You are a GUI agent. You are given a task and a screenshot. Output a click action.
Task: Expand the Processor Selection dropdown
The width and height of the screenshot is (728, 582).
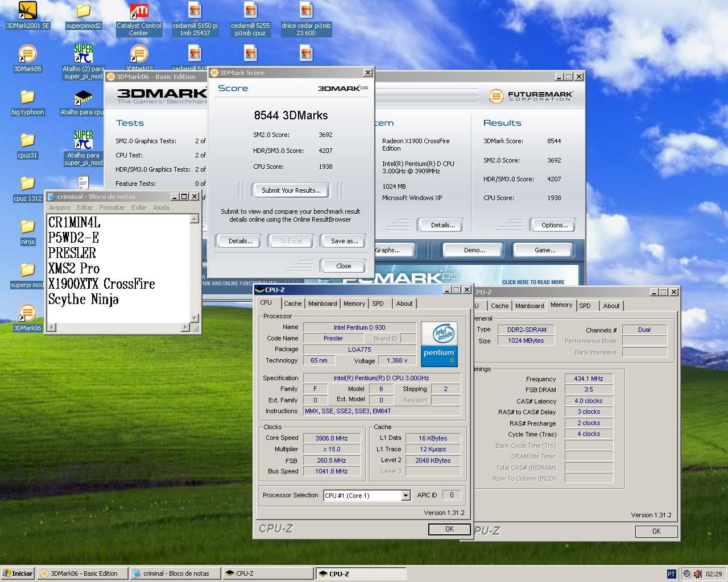tap(406, 496)
